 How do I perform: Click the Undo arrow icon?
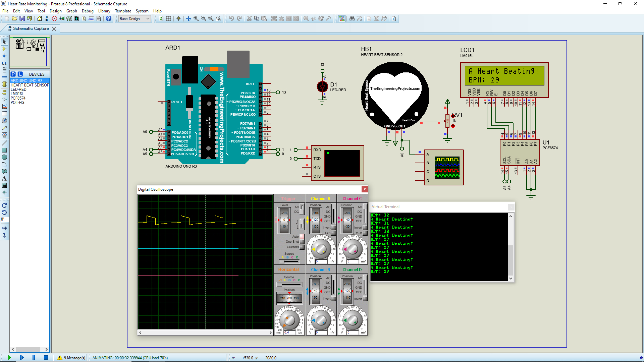pyautogui.click(x=231, y=19)
